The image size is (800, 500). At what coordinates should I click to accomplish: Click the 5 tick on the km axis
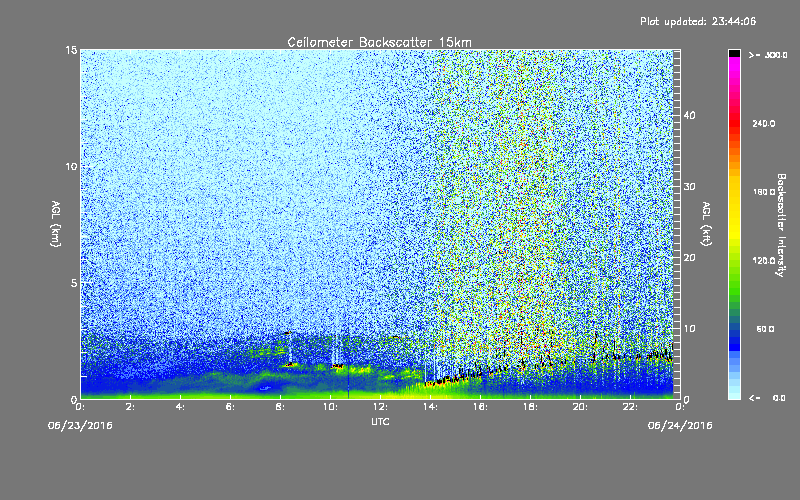click(x=74, y=283)
